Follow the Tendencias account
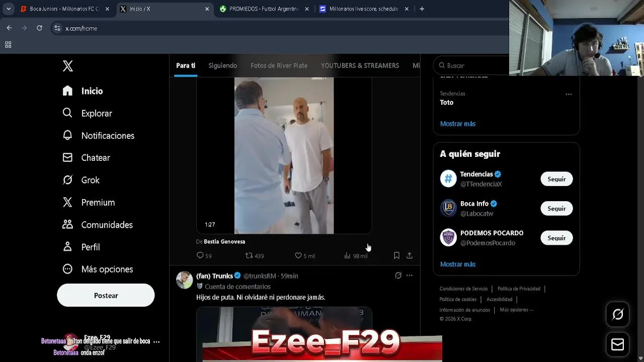644x362 pixels. [x=556, y=179]
